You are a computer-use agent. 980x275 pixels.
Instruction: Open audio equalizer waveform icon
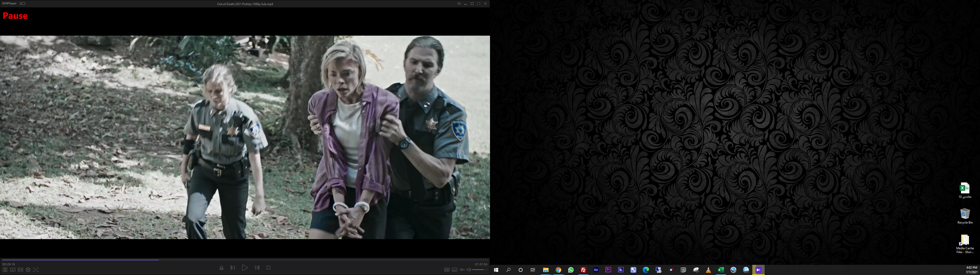(x=462, y=270)
